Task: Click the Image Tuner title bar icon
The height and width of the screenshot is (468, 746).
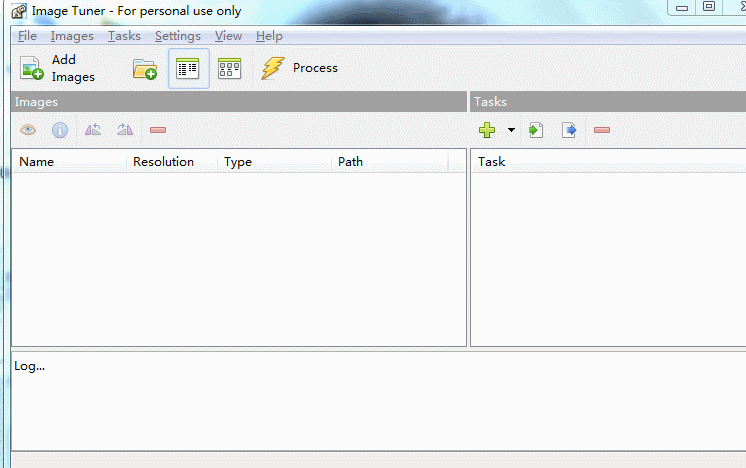Action: (19, 10)
